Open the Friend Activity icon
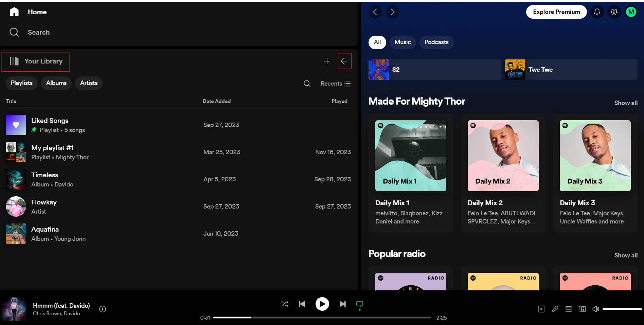 pyautogui.click(x=614, y=12)
